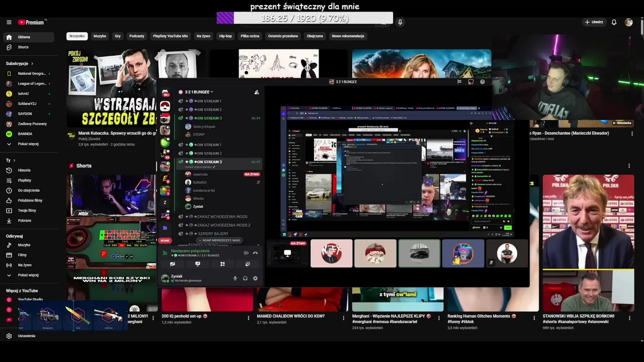
Task: Select the Wszystko filter chip
Action: (x=77, y=36)
